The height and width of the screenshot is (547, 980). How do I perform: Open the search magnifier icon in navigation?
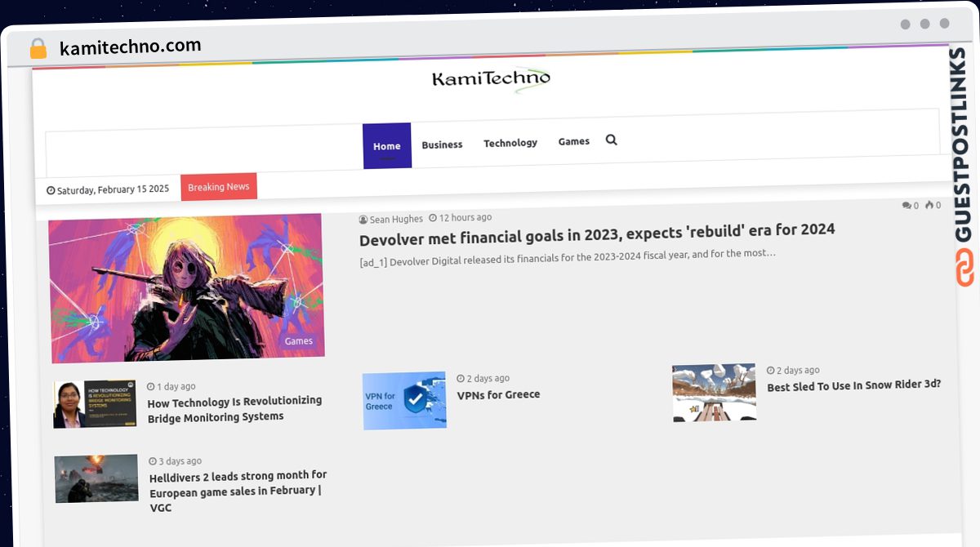coord(611,140)
